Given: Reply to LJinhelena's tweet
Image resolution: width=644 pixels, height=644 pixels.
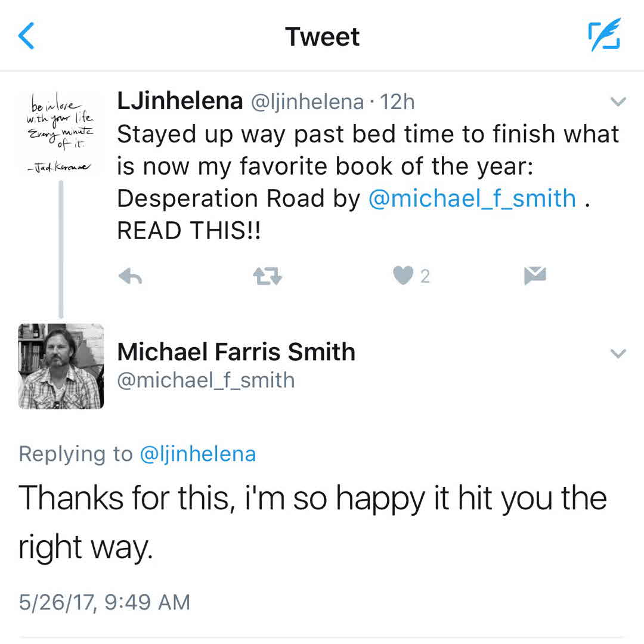Looking at the screenshot, I should 130,275.
